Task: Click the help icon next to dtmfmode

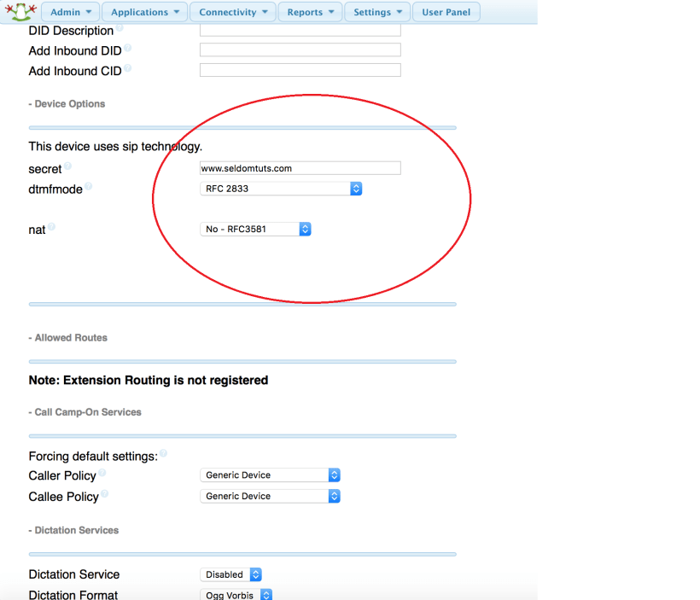Action: [x=88, y=186]
